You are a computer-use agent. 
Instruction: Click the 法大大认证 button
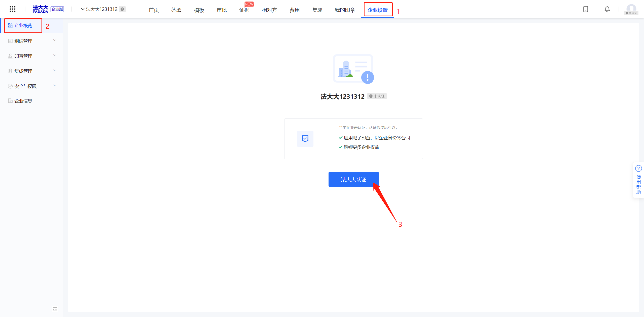pos(353,179)
